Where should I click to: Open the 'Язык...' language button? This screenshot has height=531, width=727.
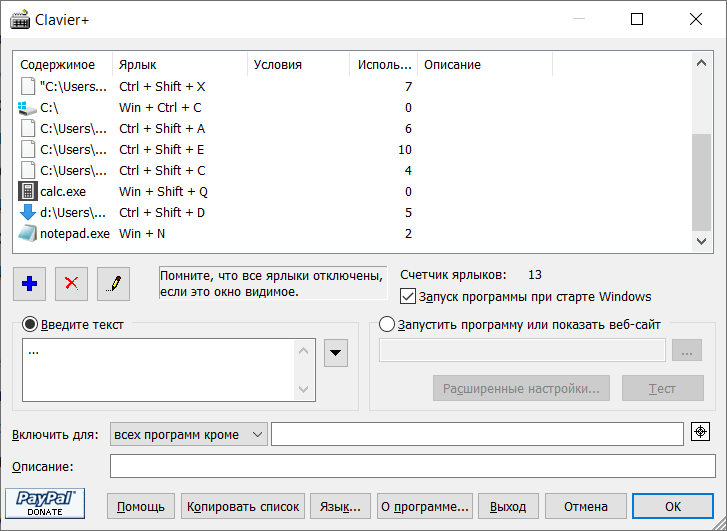tap(340, 506)
